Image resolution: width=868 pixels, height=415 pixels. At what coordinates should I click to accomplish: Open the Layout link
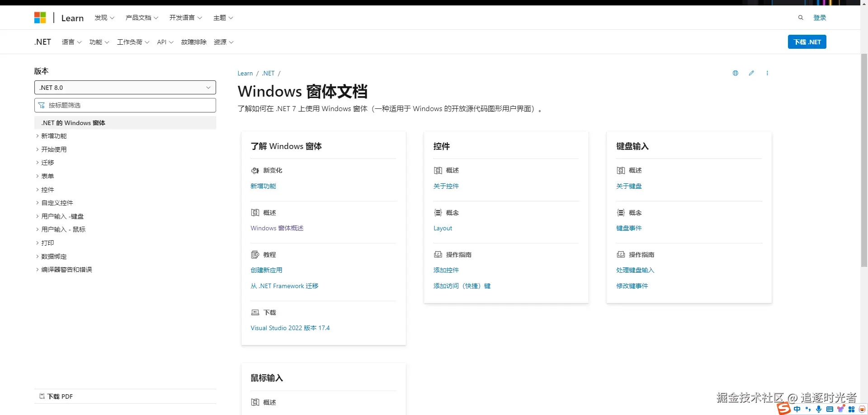coord(443,228)
